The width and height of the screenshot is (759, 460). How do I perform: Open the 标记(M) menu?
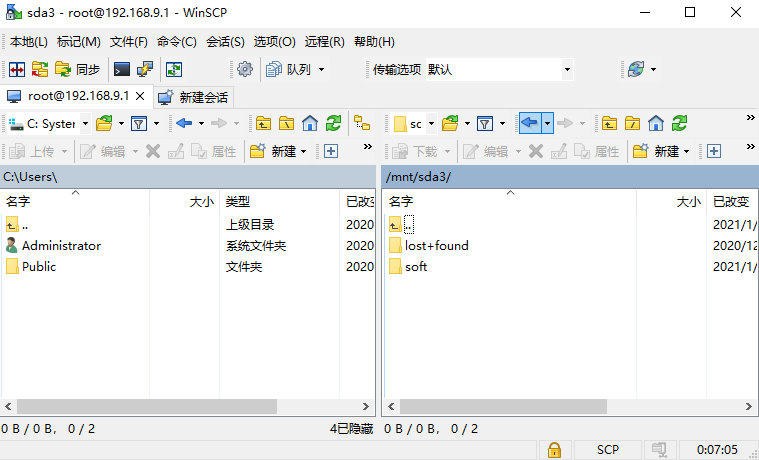tap(78, 42)
